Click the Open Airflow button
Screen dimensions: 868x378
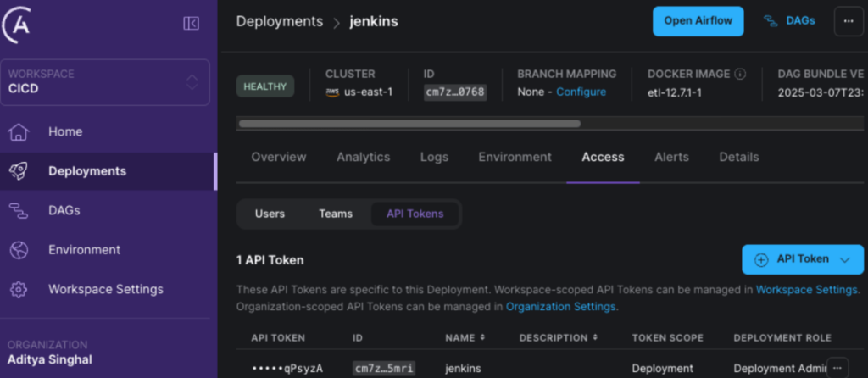[x=698, y=21]
